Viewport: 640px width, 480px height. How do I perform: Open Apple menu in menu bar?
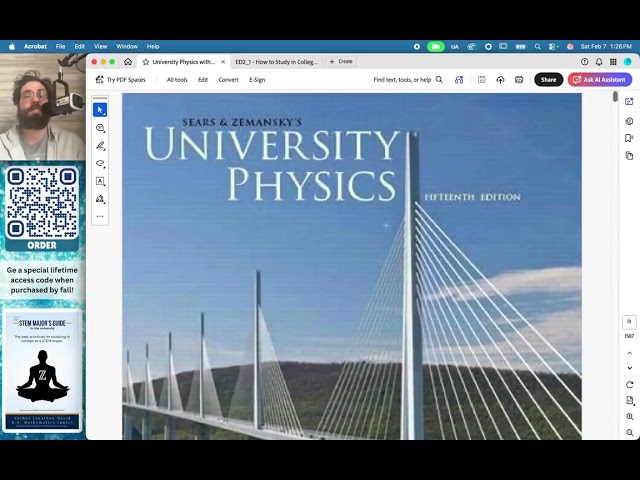pyautogui.click(x=12, y=47)
